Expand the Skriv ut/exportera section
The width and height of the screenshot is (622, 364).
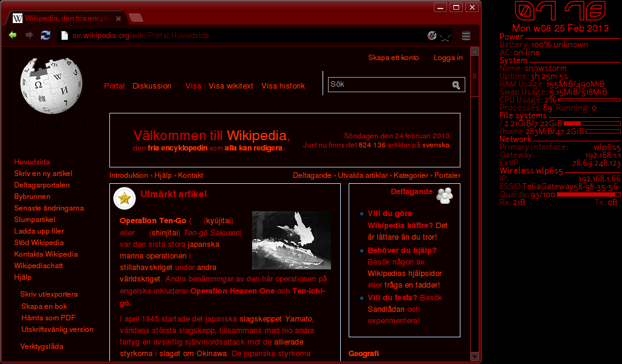tap(49, 294)
